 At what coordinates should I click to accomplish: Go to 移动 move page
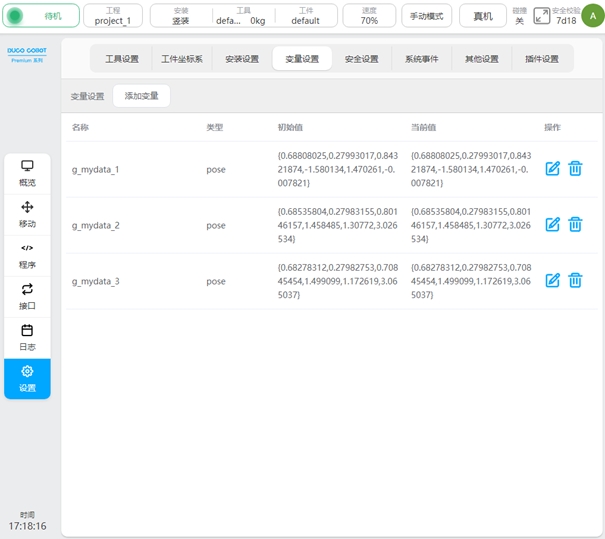(x=27, y=214)
